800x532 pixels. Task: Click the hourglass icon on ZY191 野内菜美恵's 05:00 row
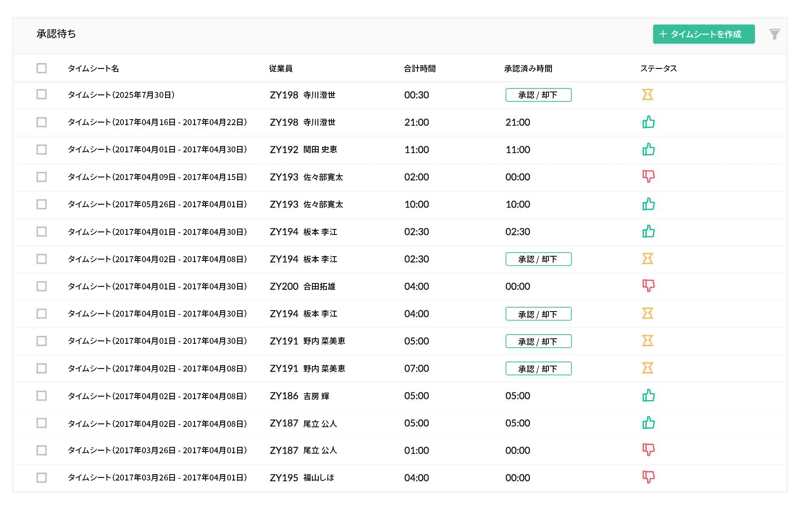[x=647, y=341]
